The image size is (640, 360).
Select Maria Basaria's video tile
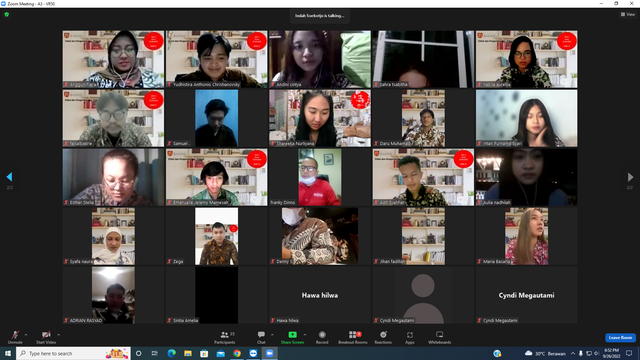point(527,236)
